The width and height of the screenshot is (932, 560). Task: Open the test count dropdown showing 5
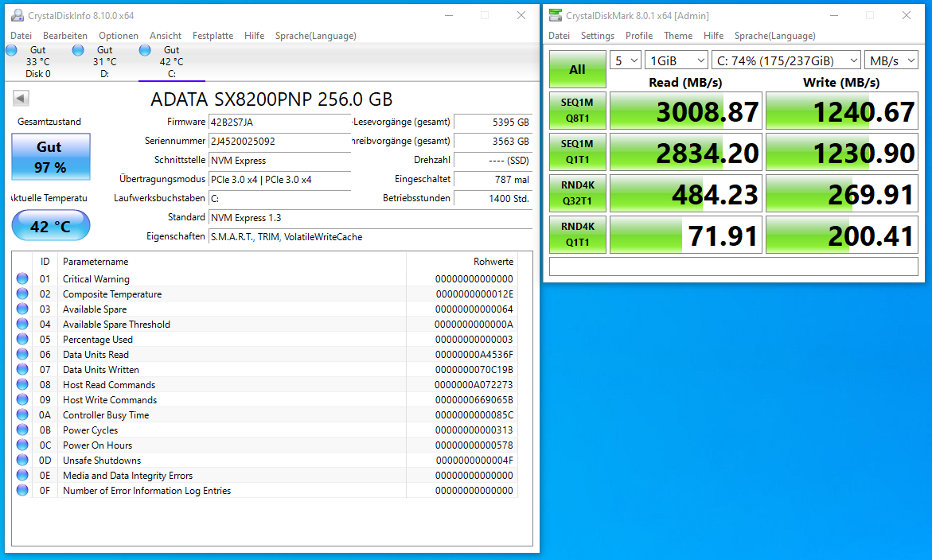(626, 60)
